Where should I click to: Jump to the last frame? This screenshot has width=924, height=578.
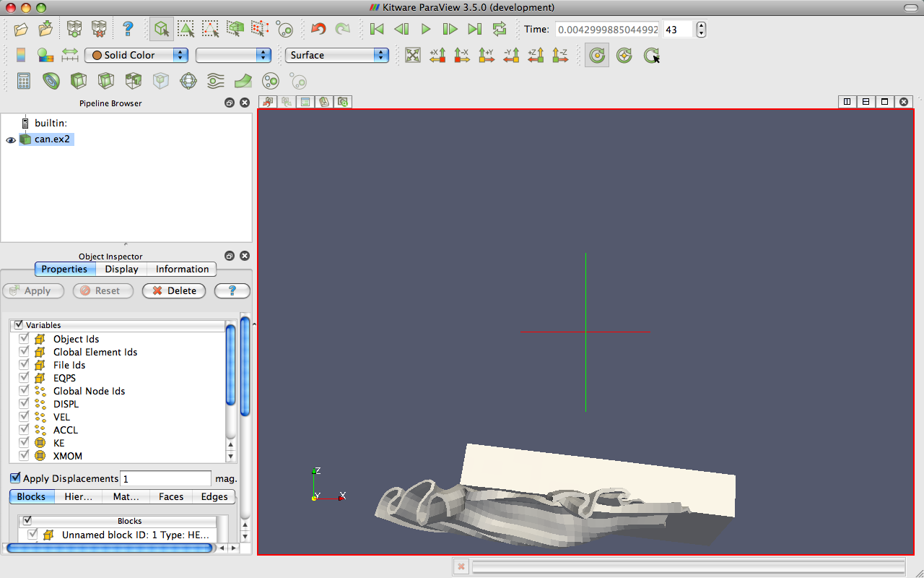click(474, 29)
